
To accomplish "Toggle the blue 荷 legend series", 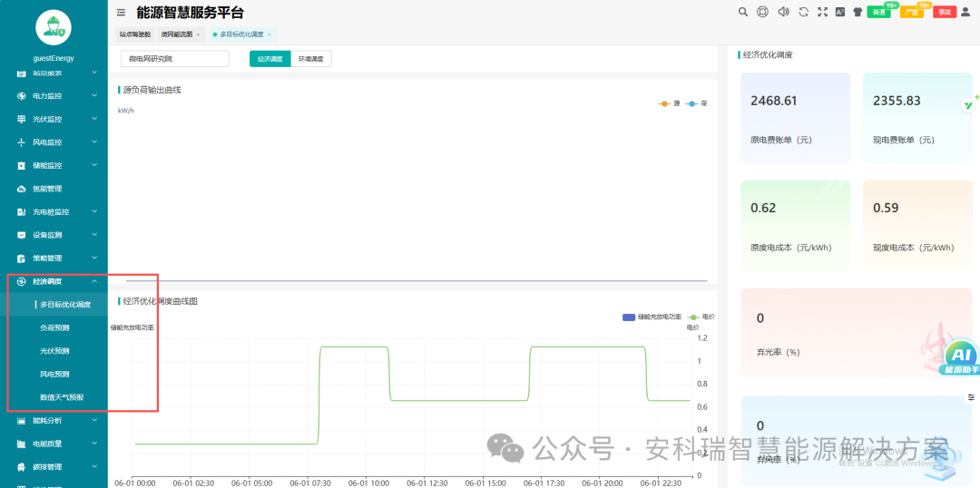I will [697, 103].
